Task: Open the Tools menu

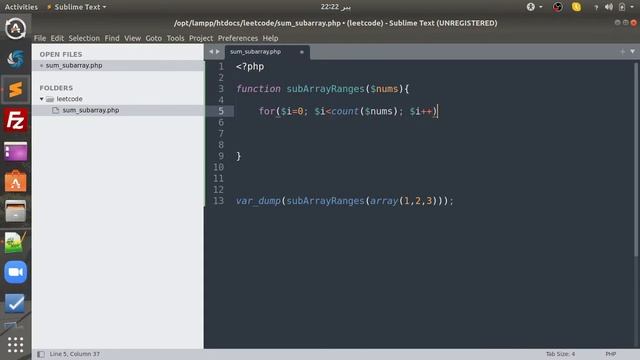Action: (x=175, y=38)
